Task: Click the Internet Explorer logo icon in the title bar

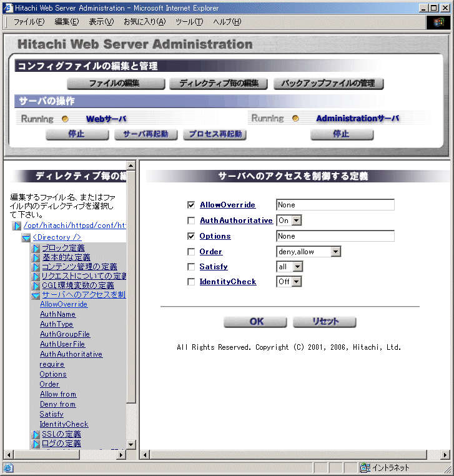Action: pyautogui.click(x=7, y=8)
